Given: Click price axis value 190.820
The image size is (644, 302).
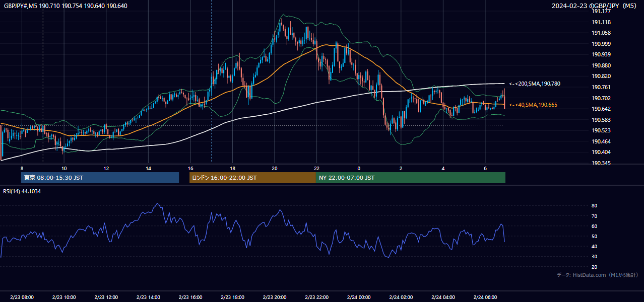Looking at the screenshot, I should [x=601, y=76].
